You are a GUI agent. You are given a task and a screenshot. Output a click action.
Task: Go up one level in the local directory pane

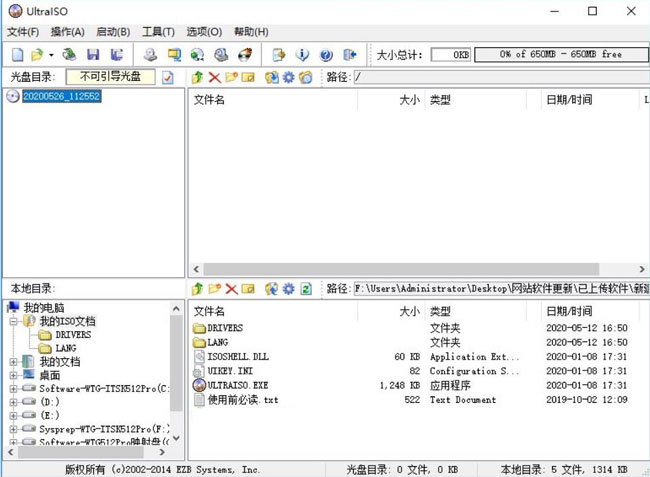click(197, 289)
